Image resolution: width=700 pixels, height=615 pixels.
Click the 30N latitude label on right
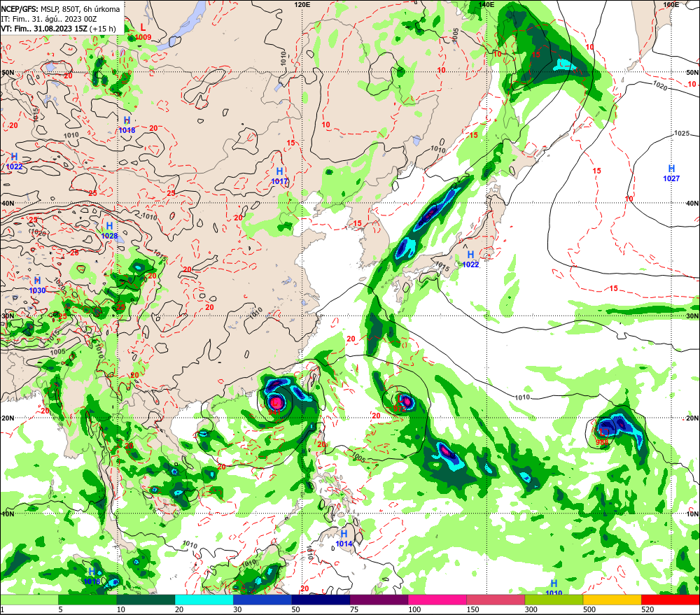pyautogui.click(x=692, y=316)
